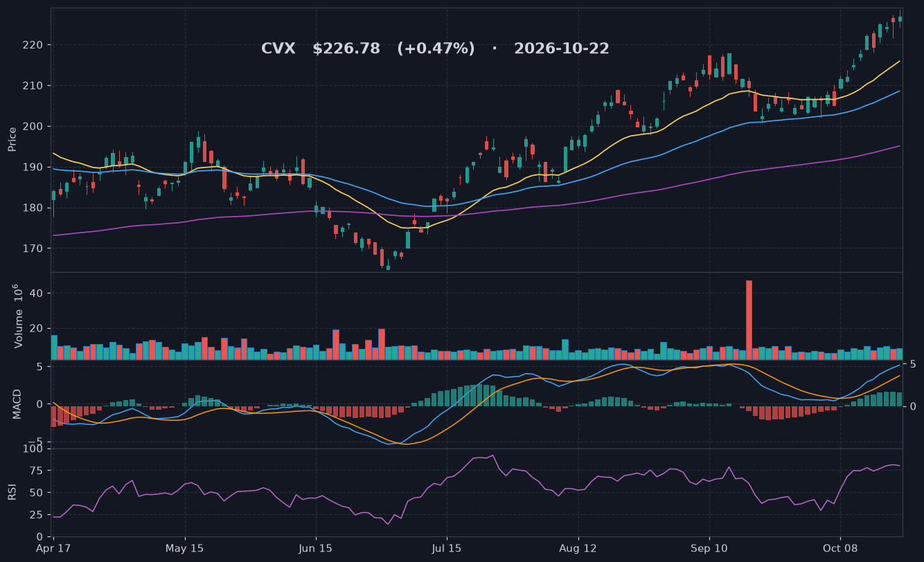The width and height of the screenshot is (924, 562).
Task: Select the 180 price tick label
Action: pyautogui.click(x=33, y=208)
